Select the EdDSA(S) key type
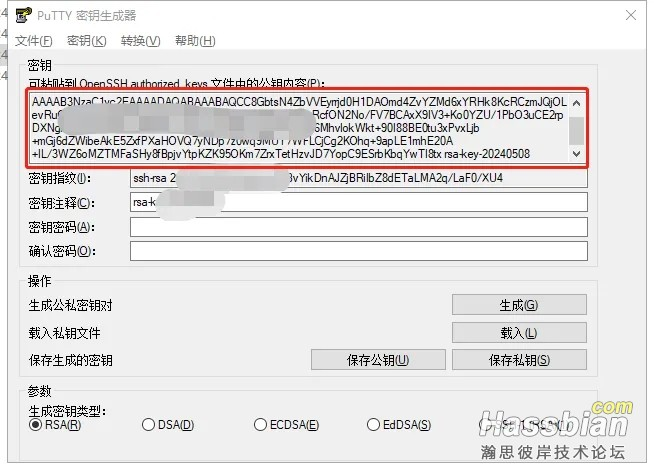The image size is (654, 470). (399, 425)
